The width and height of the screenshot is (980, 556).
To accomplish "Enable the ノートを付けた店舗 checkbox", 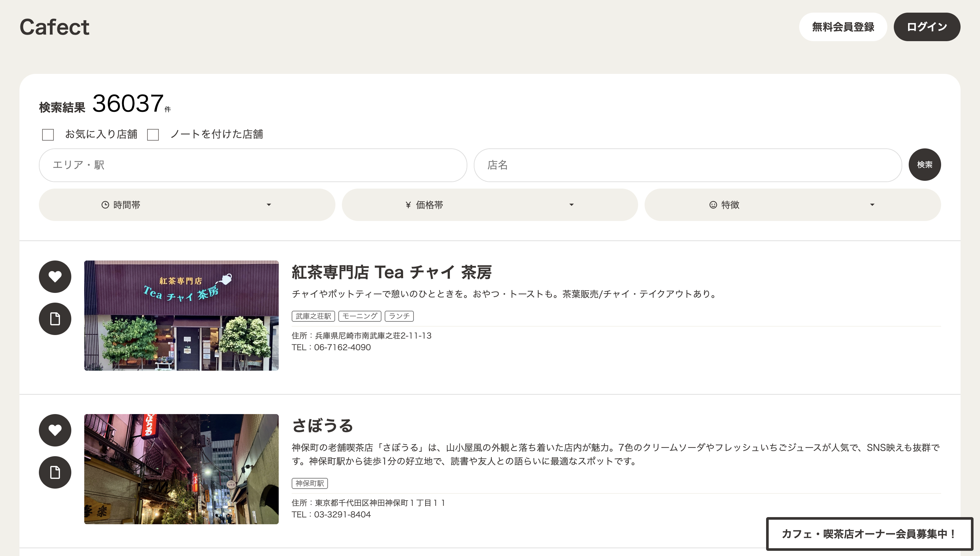I will tap(153, 134).
